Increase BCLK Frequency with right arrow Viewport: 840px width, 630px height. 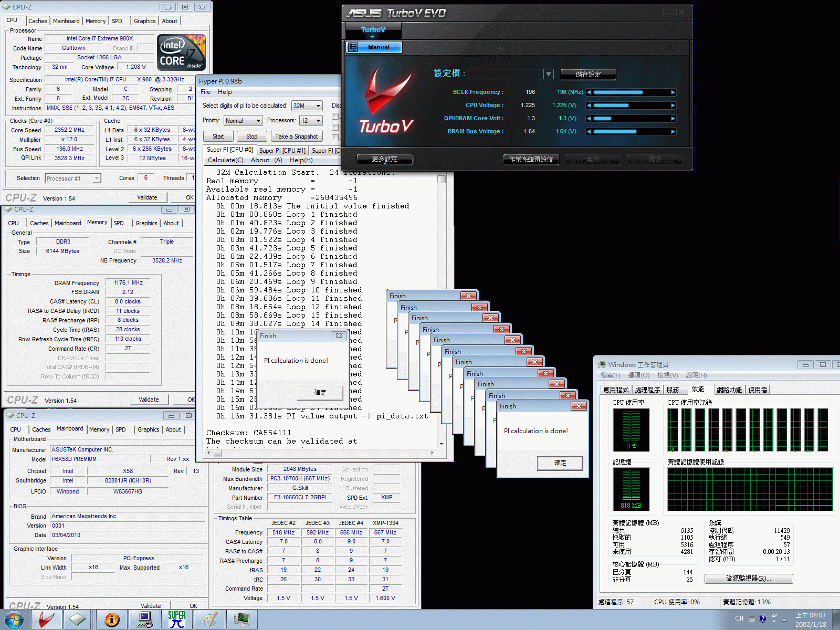(x=673, y=92)
